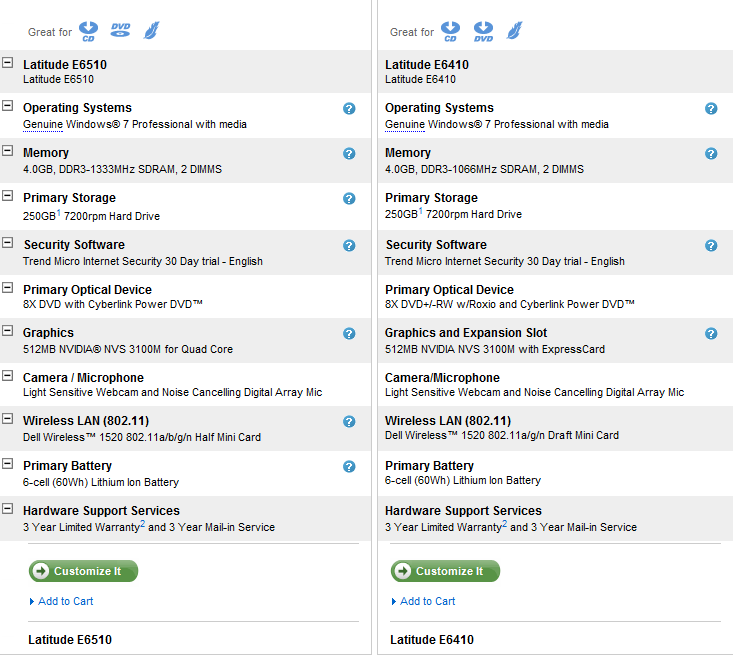The width and height of the screenshot is (733, 656).
Task: Open help for E6410 Security Software
Action: (711, 245)
